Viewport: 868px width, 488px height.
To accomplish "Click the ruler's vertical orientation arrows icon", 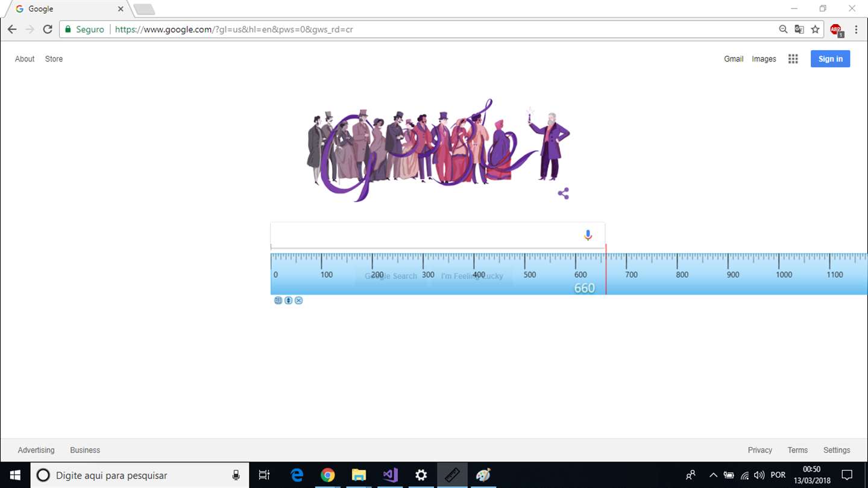I will point(289,300).
